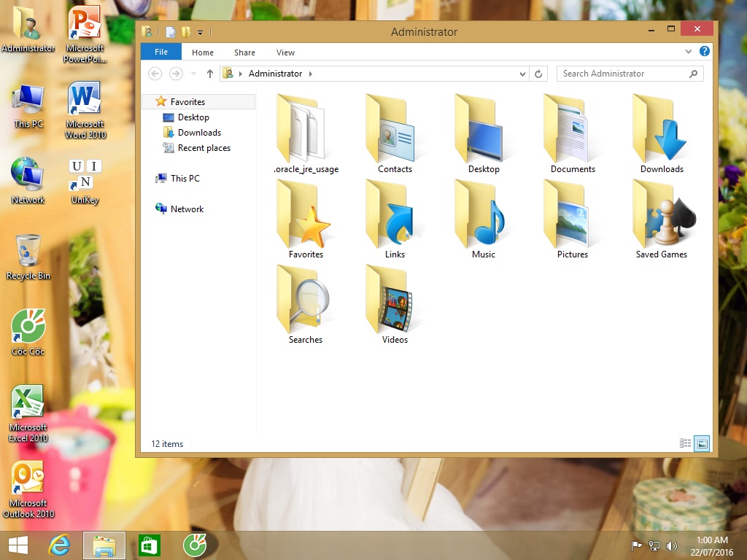This screenshot has width=747, height=560.
Task: Open the File ribbon tab
Action: 161,52
